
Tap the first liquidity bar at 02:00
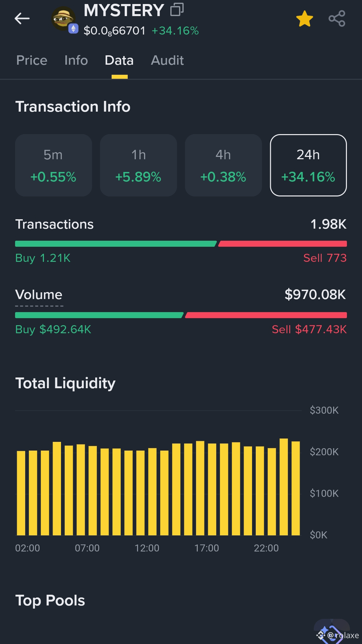pos(21,493)
